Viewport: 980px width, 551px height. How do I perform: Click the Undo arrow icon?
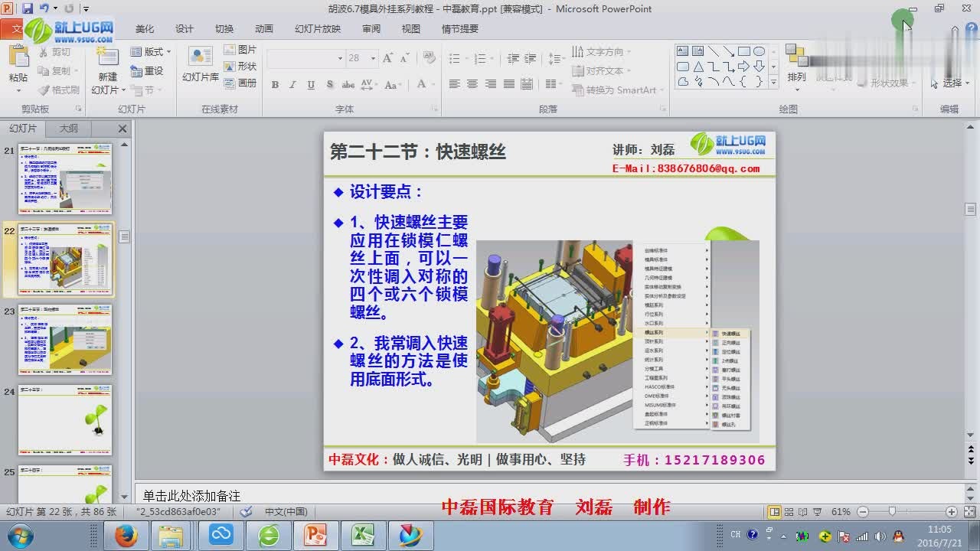click(x=44, y=8)
